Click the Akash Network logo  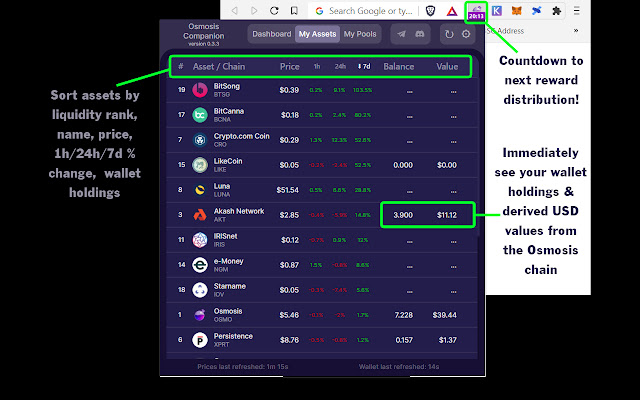(x=200, y=215)
